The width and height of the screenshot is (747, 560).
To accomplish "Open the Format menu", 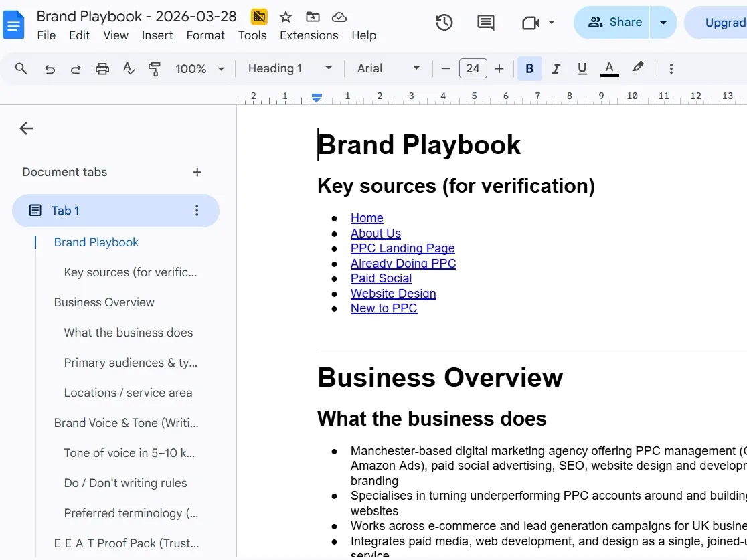I will point(205,35).
